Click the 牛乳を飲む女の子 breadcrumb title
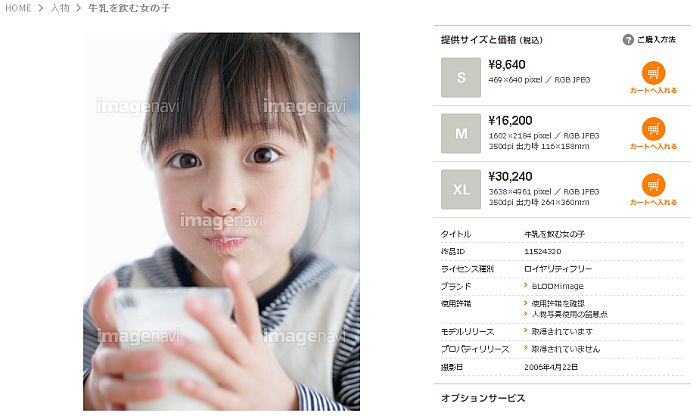 click(129, 8)
